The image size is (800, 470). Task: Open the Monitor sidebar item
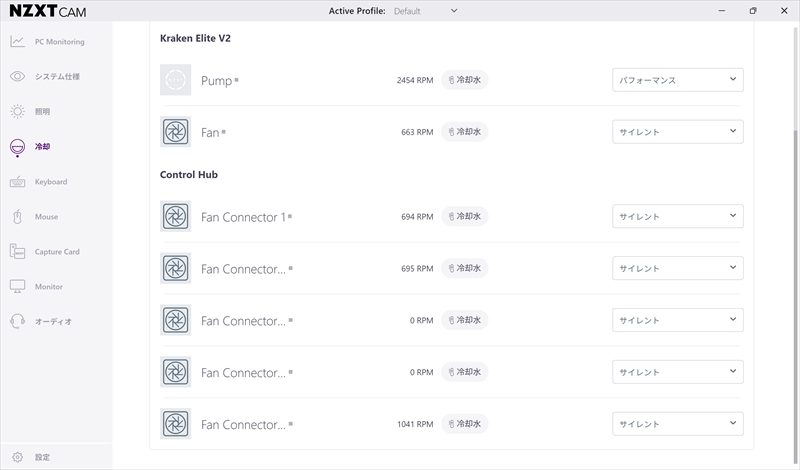(x=48, y=287)
